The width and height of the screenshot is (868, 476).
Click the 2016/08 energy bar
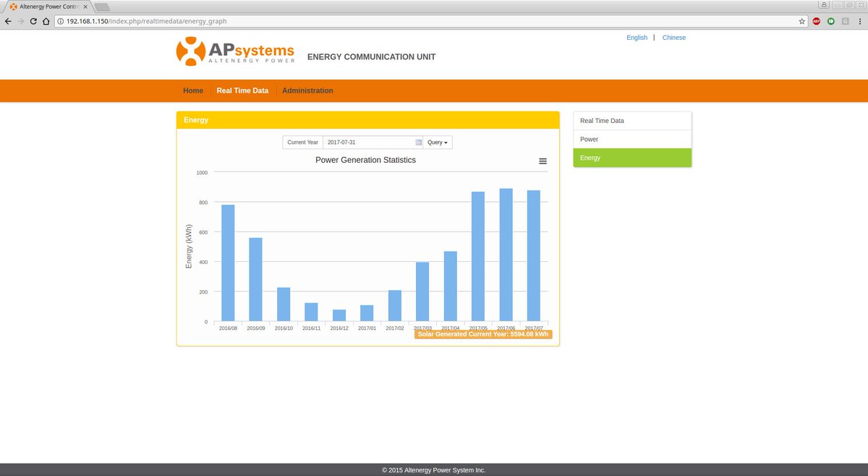click(x=228, y=263)
